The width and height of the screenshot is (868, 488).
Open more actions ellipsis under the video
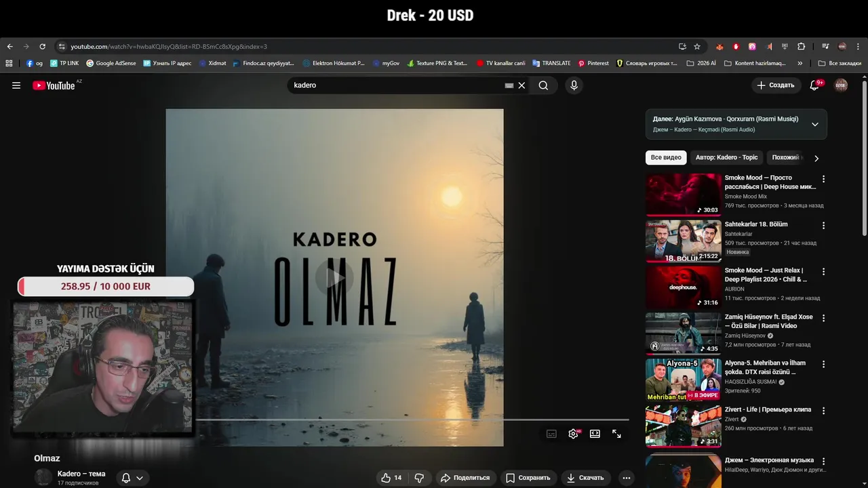tap(627, 478)
